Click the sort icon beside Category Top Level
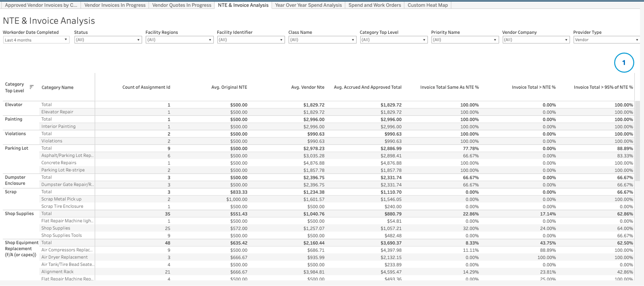This screenshot has height=286, width=644. tap(32, 87)
